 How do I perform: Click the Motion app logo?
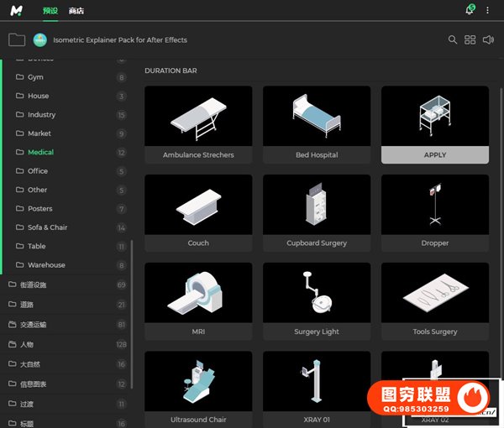17,10
